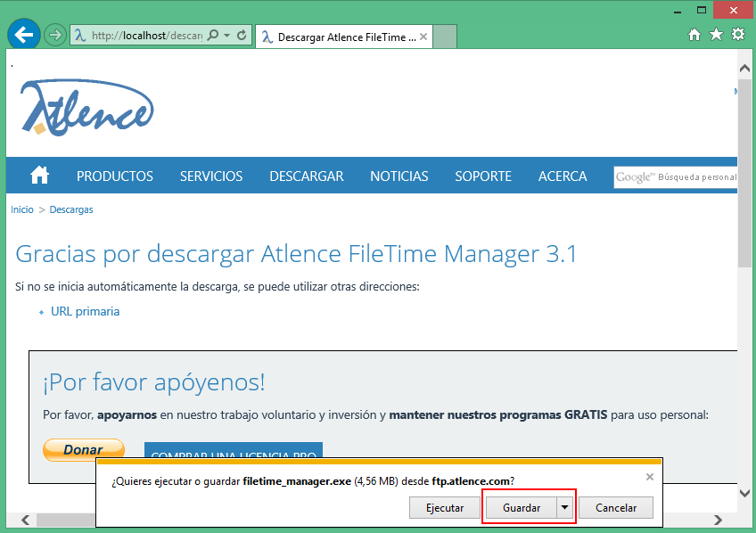This screenshot has height=533, width=756.
Task: Click the yellow Donar button
Action: (x=84, y=449)
